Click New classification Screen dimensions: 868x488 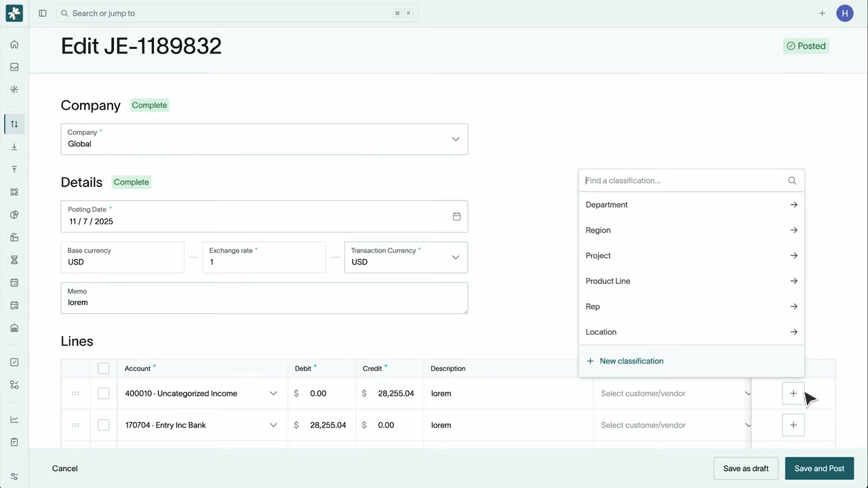(x=692, y=361)
